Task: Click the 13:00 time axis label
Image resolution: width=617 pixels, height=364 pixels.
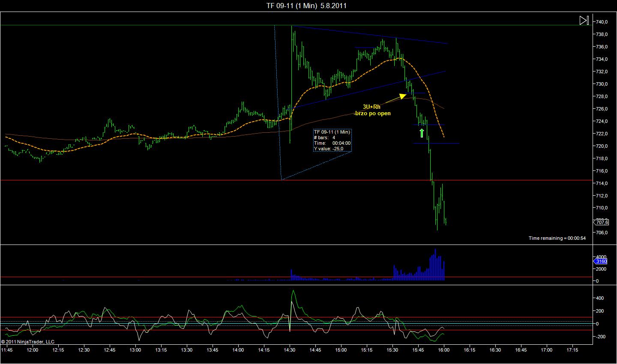Action: click(x=135, y=350)
